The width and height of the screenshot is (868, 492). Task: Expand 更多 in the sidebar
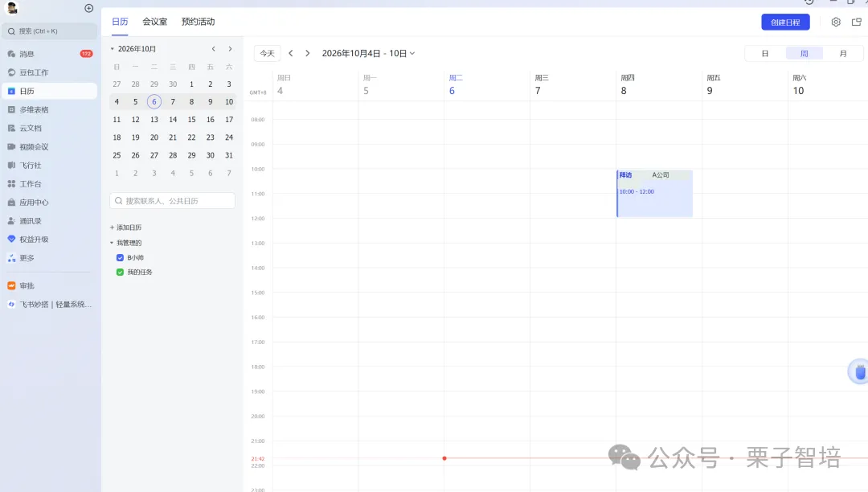tap(49, 258)
